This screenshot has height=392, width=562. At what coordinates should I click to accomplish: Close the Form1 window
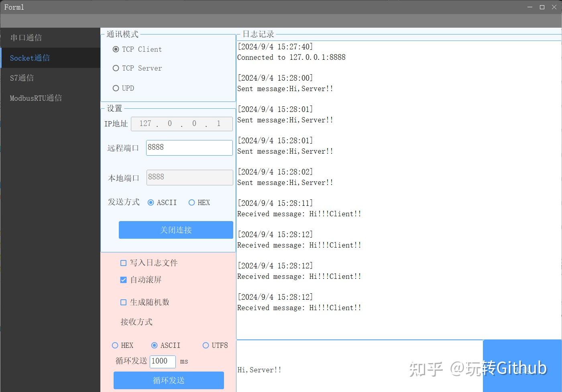coord(554,7)
